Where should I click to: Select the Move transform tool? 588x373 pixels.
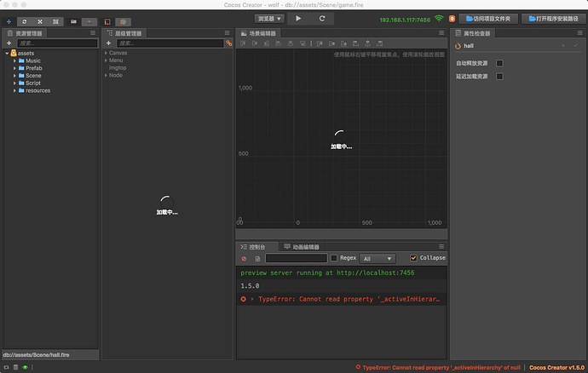pos(9,22)
